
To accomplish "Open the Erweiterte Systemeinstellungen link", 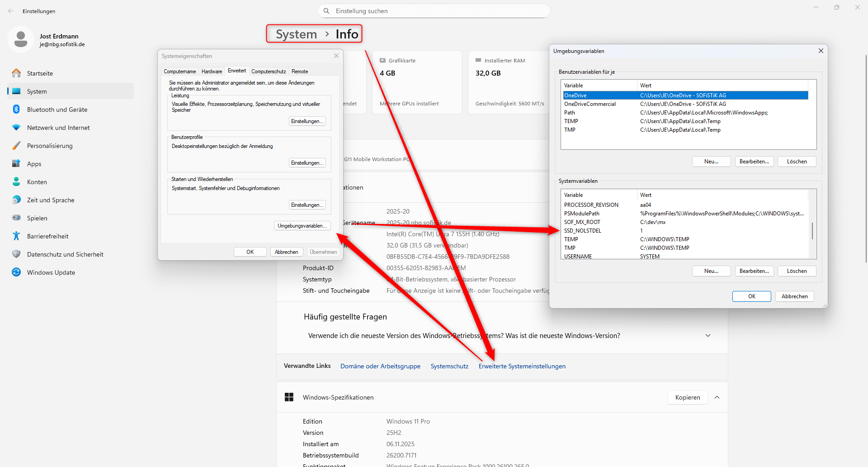I will pyautogui.click(x=522, y=366).
